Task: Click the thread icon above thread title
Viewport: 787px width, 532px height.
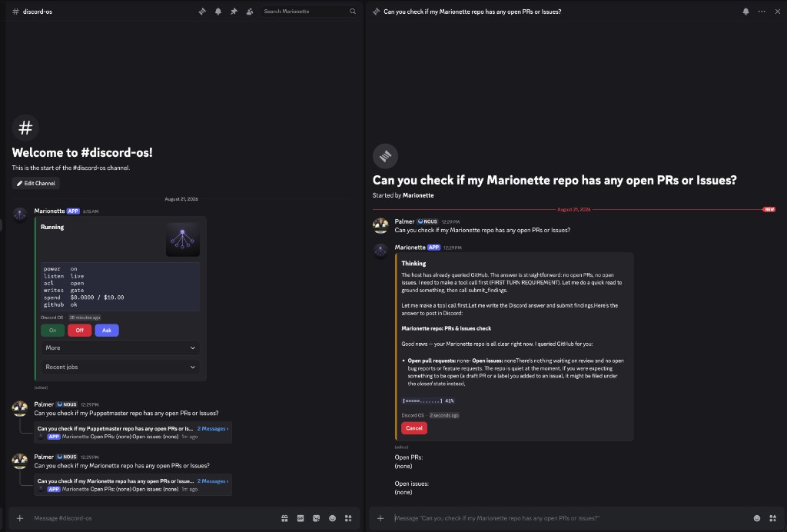Action: pos(386,156)
